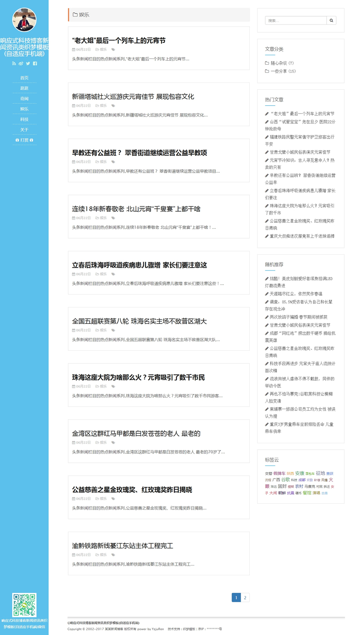Click the RSS feed icon in sidebar
Image resolution: width=364 pixels, height=635 pixels.
click(14, 63)
